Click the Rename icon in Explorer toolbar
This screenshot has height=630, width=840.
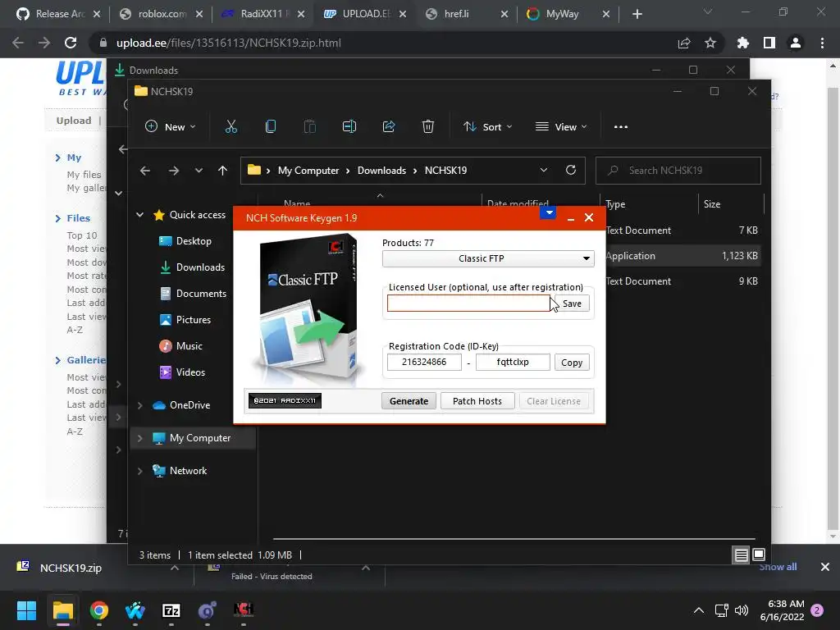tap(349, 127)
